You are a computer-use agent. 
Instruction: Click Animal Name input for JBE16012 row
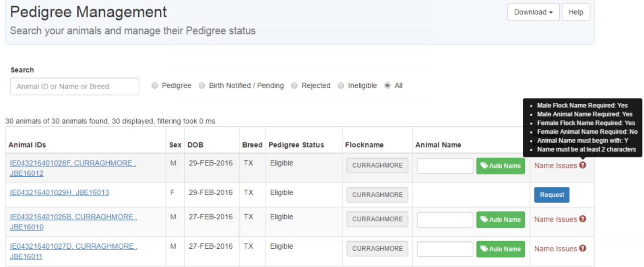click(x=445, y=166)
